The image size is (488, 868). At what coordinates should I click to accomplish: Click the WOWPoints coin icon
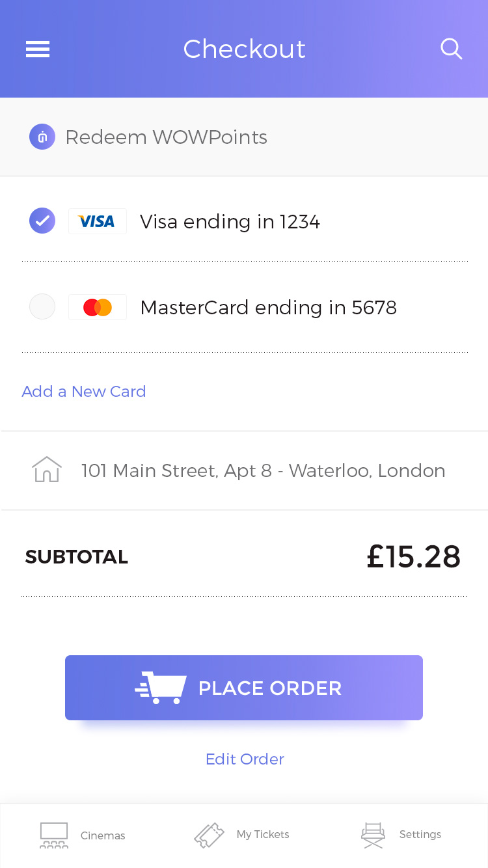(x=42, y=137)
